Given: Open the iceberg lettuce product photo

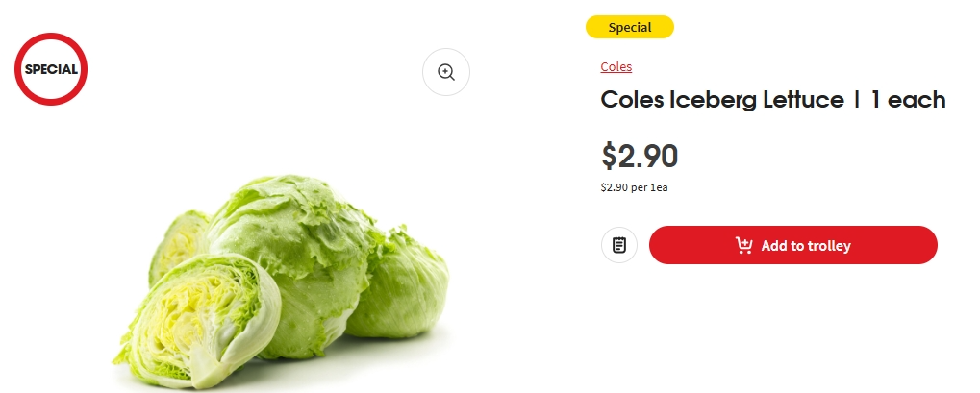Looking at the screenshot, I should 281,282.
